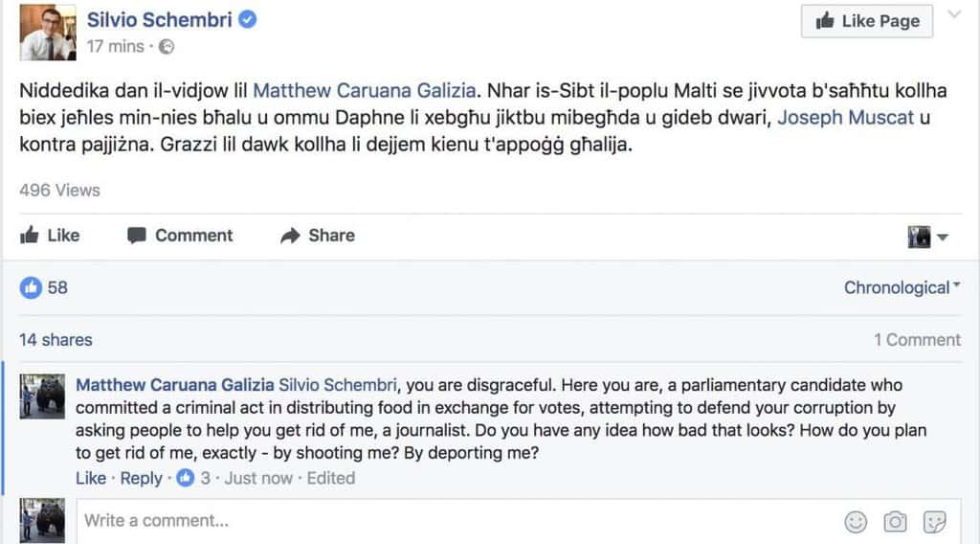The image size is (980, 544).
Task: Open the sticker picker icon
Action: [x=934, y=522]
